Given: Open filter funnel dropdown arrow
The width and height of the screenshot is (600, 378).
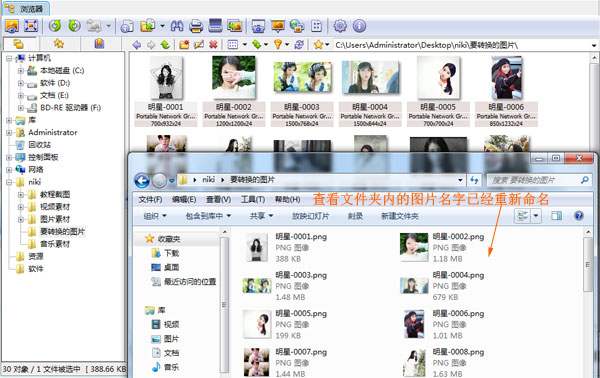Looking at the screenshot, I should [x=287, y=45].
